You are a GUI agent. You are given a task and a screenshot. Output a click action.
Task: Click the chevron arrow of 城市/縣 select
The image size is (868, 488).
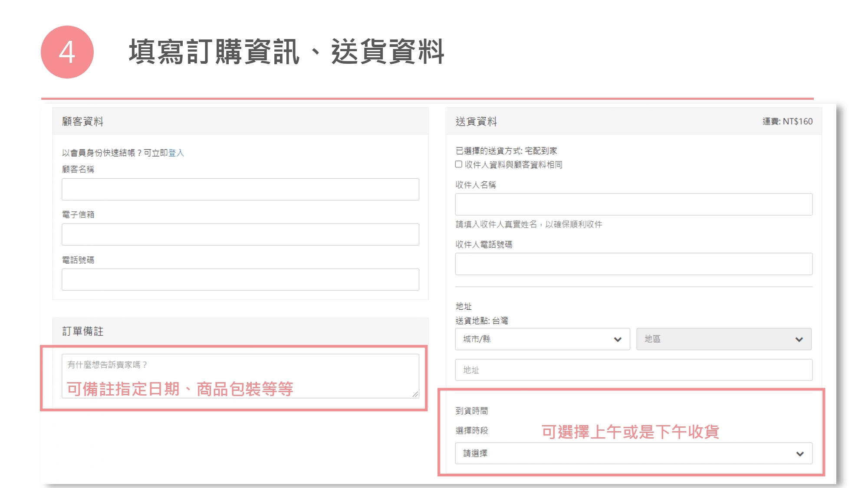coord(618,339)
